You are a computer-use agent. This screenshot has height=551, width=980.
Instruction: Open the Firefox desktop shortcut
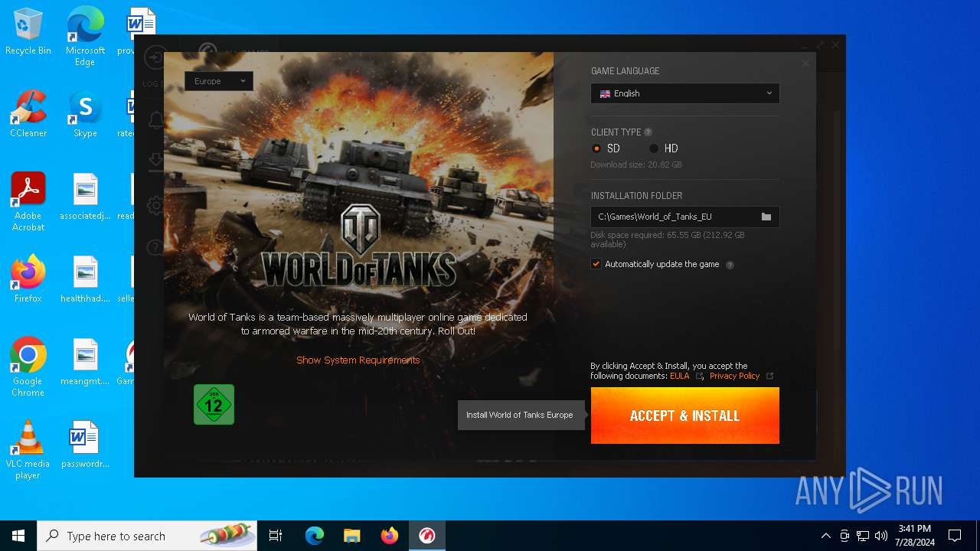pyautogui.click(x=28, y=279)
